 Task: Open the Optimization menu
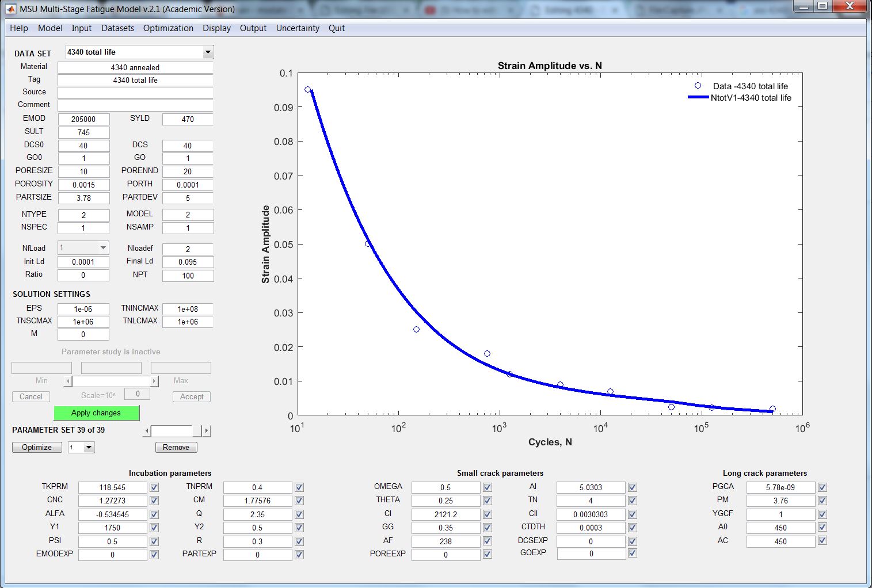168,28
